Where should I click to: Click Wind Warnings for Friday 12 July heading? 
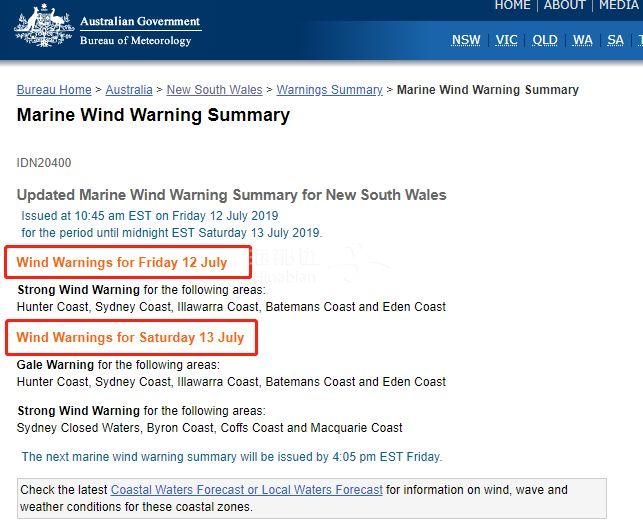[x=122, y=262]
